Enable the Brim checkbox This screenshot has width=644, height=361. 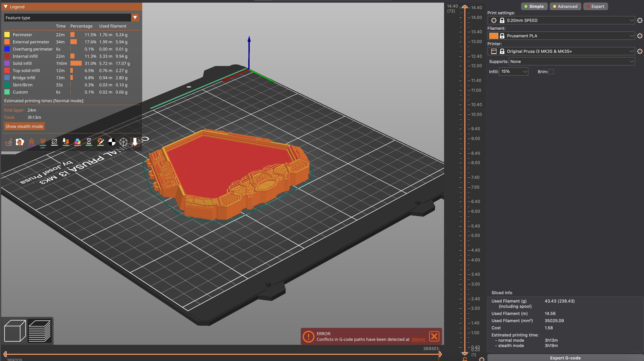pos(551,72)
